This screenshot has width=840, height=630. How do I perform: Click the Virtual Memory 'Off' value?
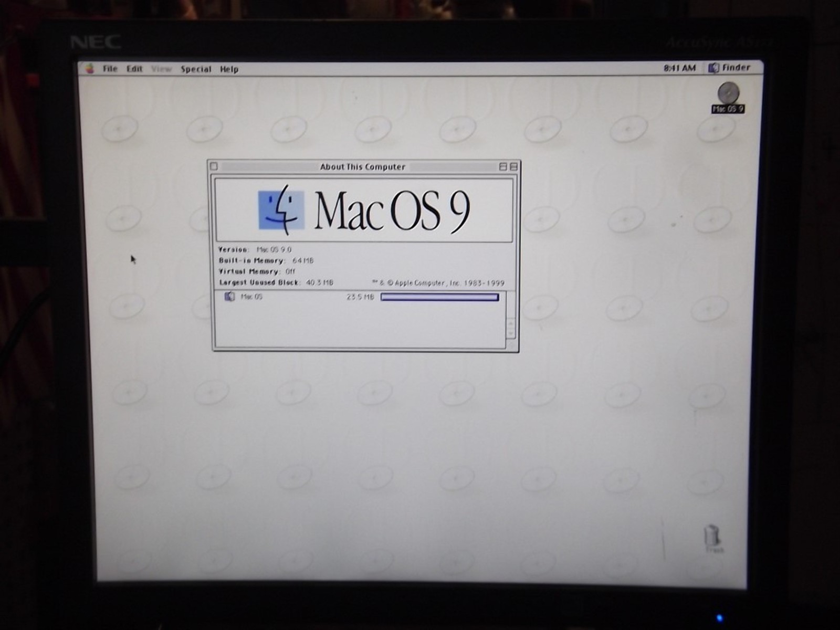(290, 271)
